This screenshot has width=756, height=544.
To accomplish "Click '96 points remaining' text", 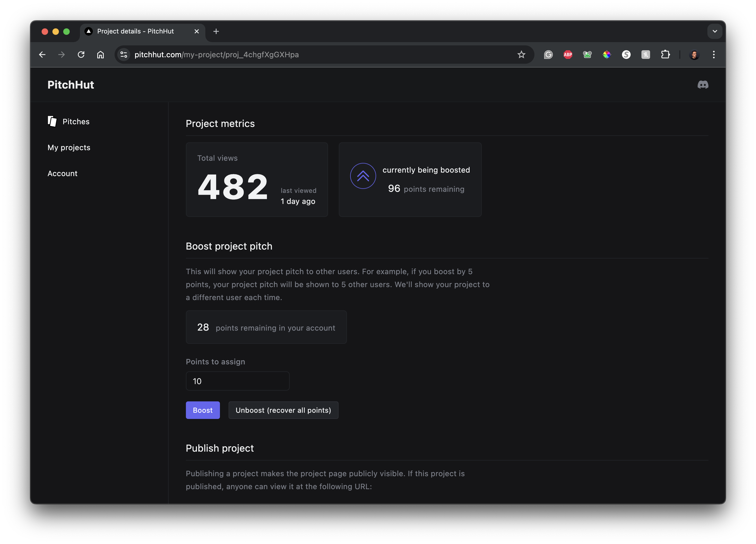I will [426, 189].
